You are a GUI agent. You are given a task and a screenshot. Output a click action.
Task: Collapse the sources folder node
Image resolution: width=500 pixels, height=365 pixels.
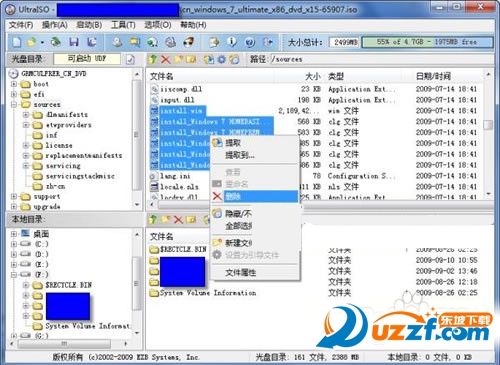tap(14, 104)
